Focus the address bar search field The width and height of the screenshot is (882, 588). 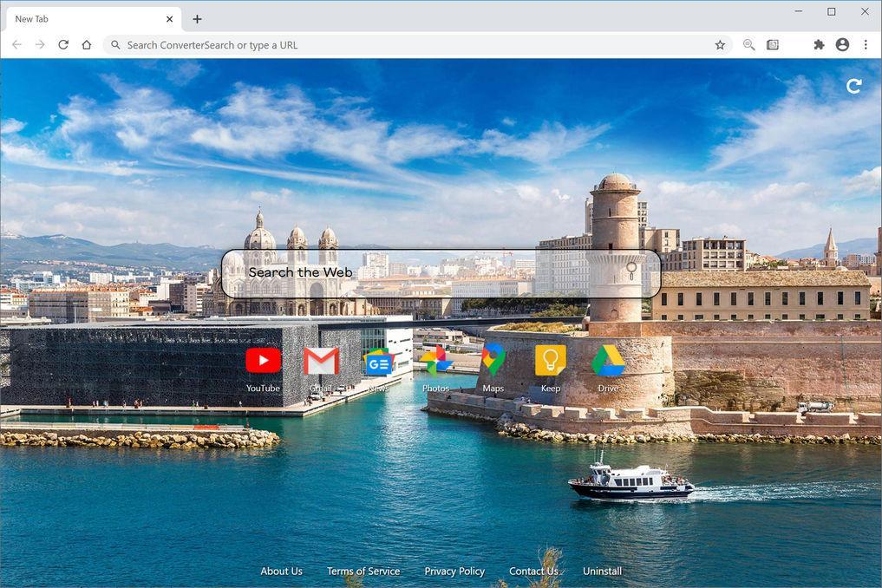coord(417,45)
